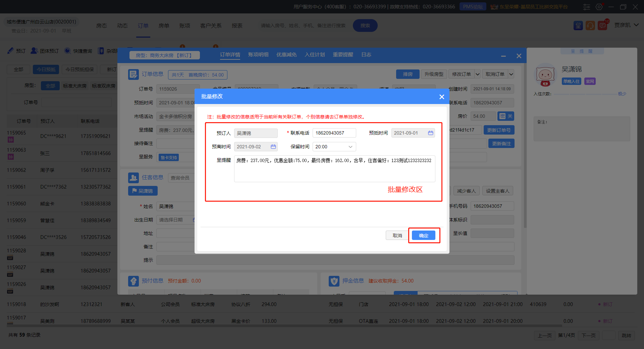The width and height of the screenshot is (644, 349).
Task: Click the 呈提醒 text area in batch dialog
Action: [334, 169]
